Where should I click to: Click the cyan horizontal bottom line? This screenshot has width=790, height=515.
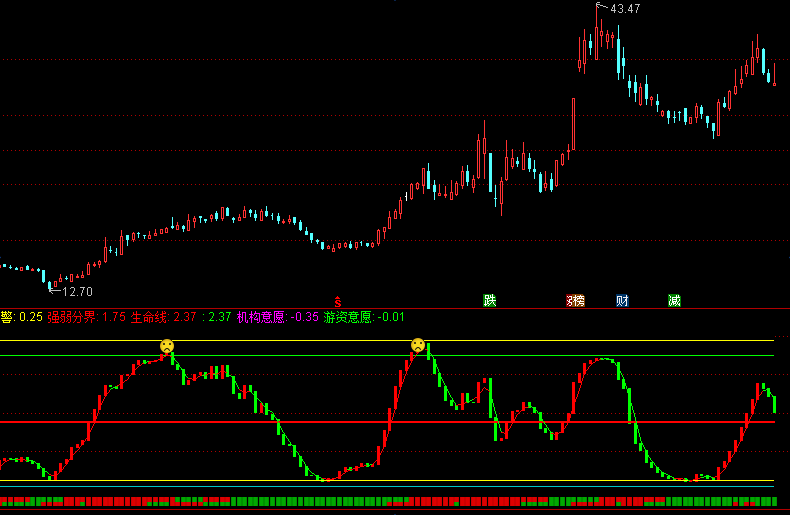pyautogui.click(x=387, y=487)
